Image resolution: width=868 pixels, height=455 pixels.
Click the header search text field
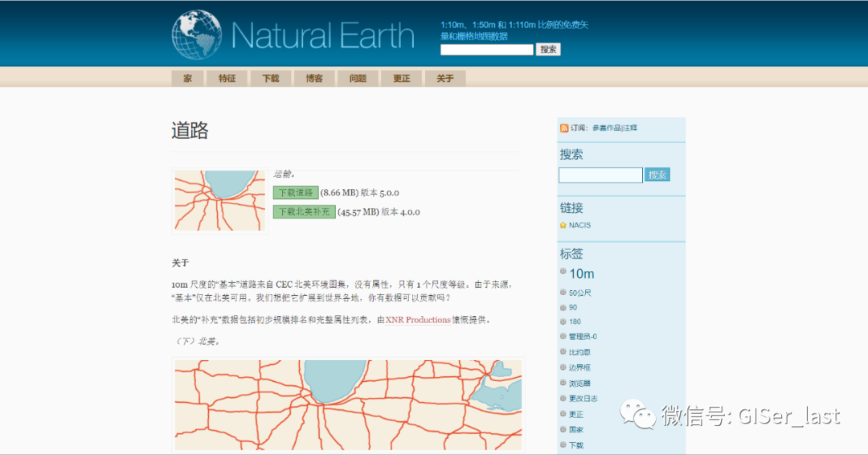point(486,50)
